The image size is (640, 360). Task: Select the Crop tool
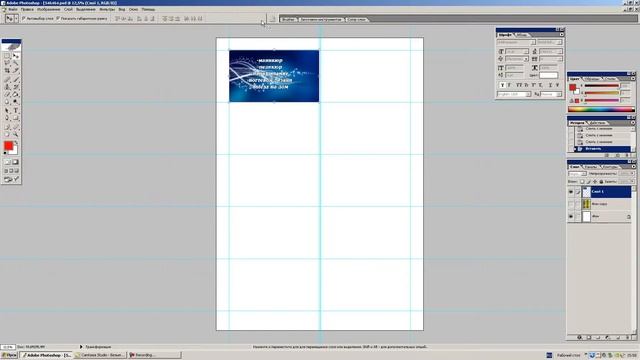pyautogui.click(x=7, y=70)
